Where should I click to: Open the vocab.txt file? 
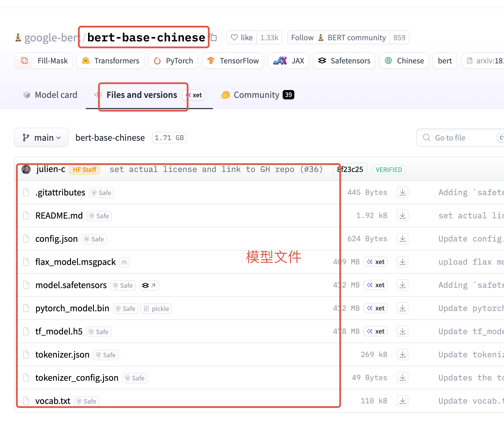point(53,401)
